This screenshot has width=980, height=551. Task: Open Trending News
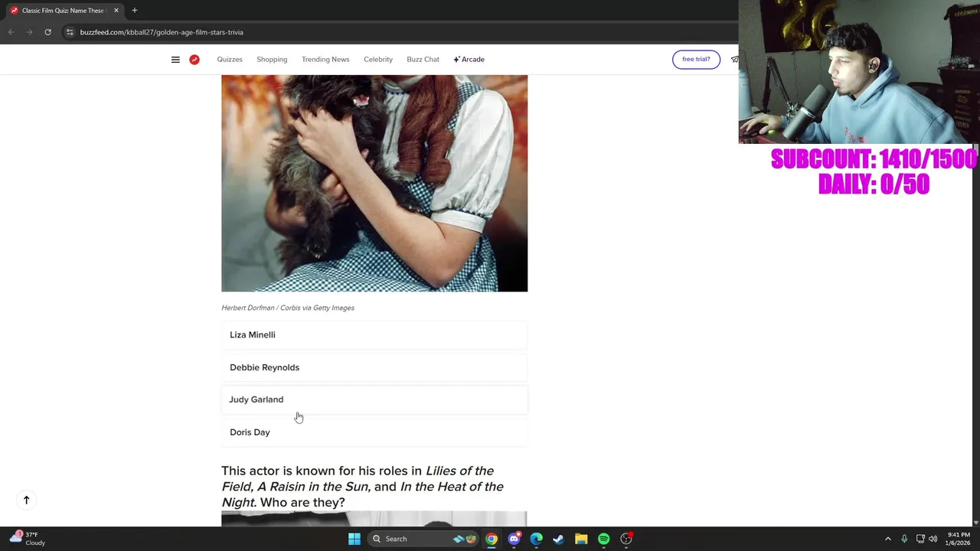coord(325,59)
